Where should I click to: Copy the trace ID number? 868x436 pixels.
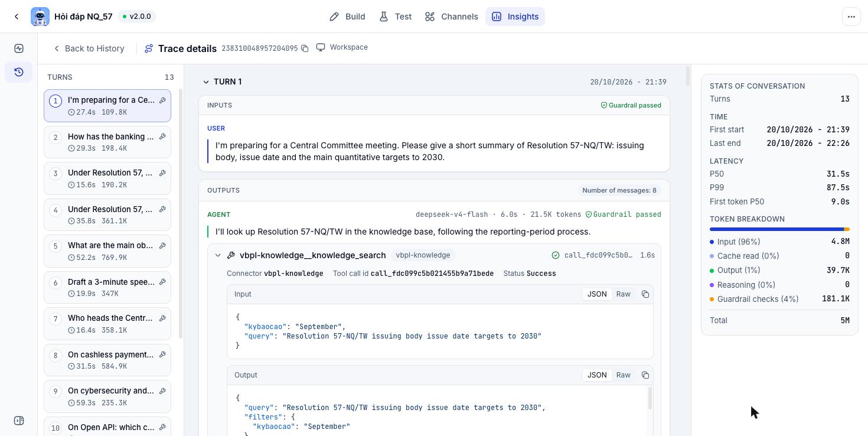pyautogui.click(x=305, y=48)
